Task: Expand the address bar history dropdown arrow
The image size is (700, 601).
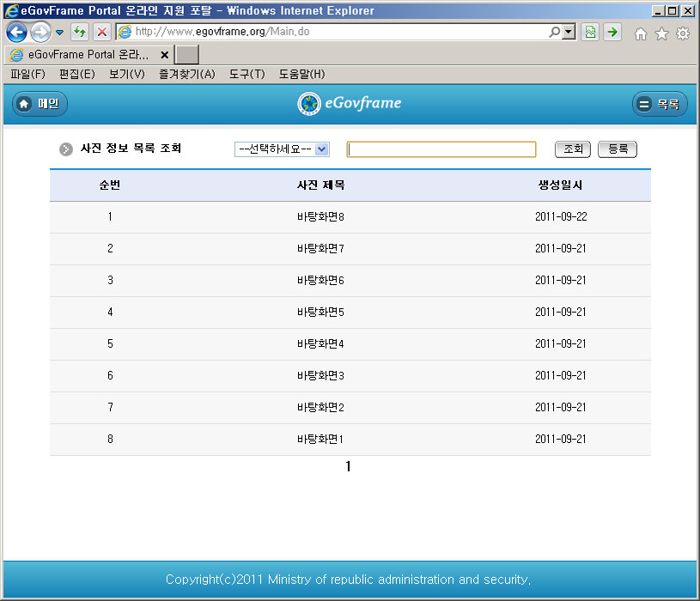Action: pos(569,33)
